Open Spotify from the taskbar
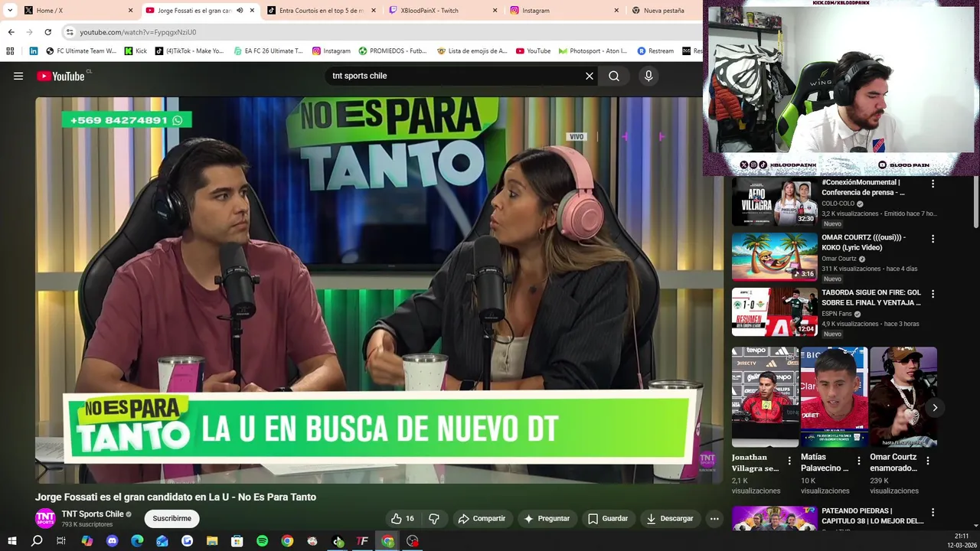The width and height of the screenshot is (980, 551). point(262,541)
